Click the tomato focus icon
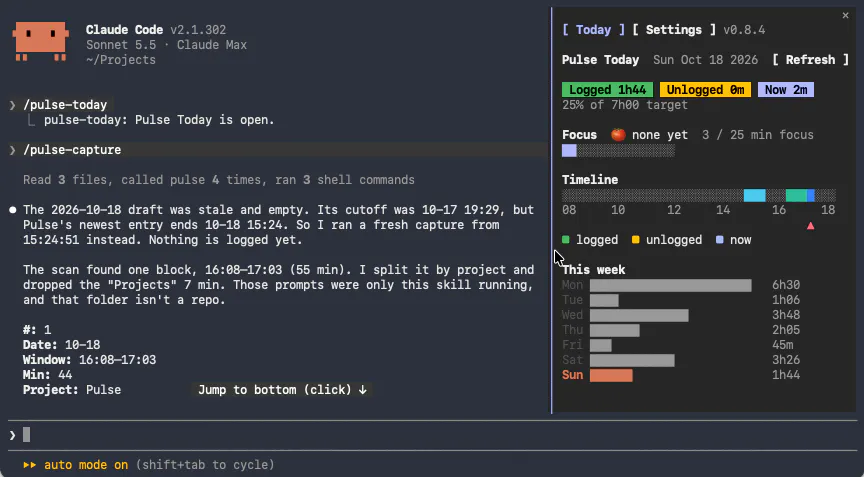864x477 pixels. tap(618, 134)
